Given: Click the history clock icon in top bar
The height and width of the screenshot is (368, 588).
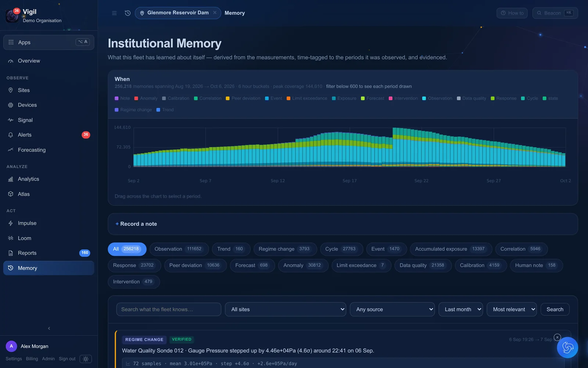Looking at the screenshot, I should [x=128, y=13].
